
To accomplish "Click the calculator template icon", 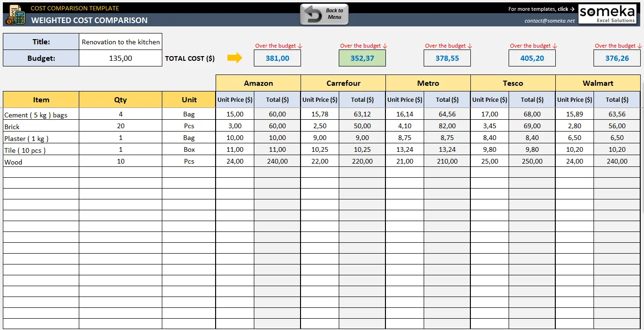I will point(15,15).
